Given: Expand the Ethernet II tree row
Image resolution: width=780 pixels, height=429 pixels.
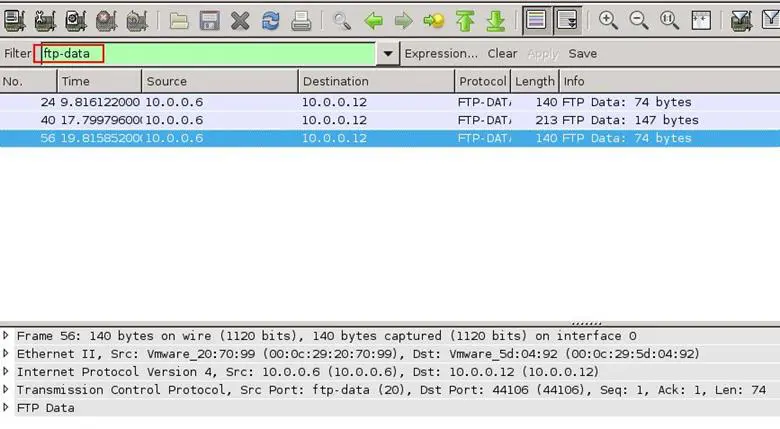Looking at the screenshot, I should pos(7,354).
